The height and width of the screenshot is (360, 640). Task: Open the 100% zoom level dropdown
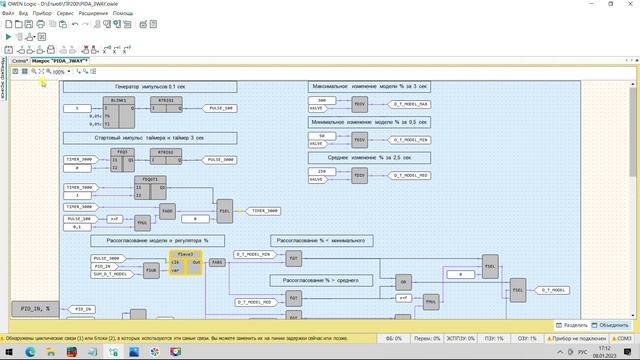pyautogui.click(x=69, y=72)
